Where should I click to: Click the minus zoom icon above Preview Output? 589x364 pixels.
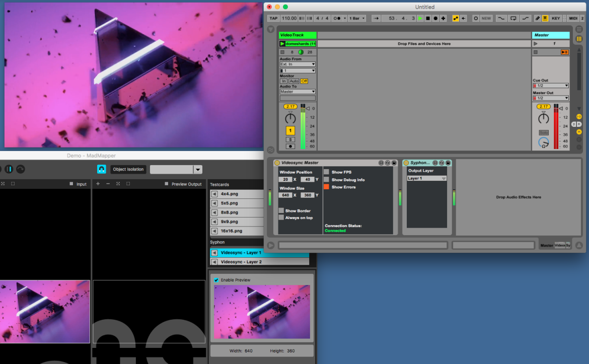pyautogui.click(x=108, y=184)
